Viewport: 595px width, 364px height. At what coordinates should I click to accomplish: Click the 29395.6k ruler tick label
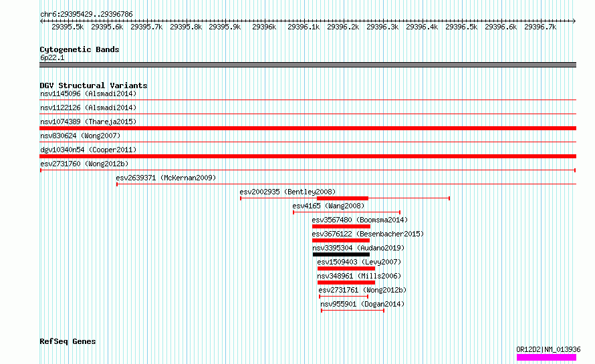coord(107,27)
